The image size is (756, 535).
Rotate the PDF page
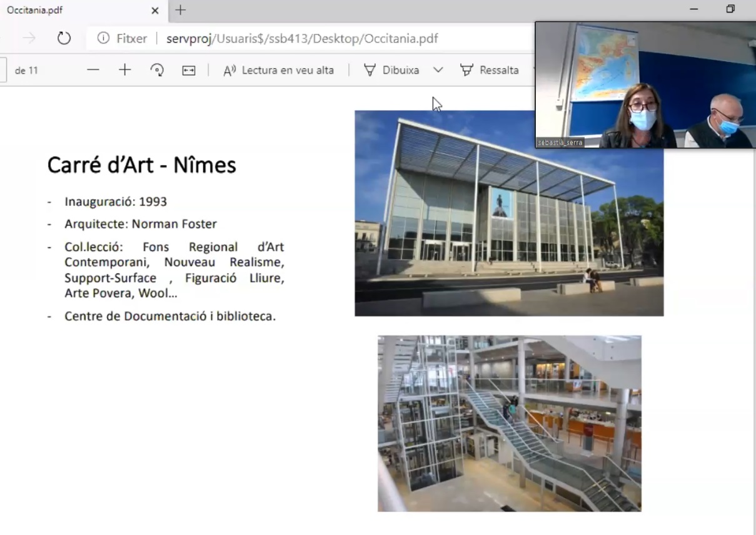point(157,70)
